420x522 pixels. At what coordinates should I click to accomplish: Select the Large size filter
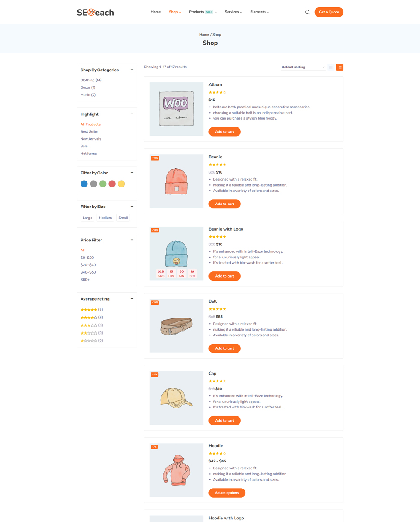coord(87,218)
